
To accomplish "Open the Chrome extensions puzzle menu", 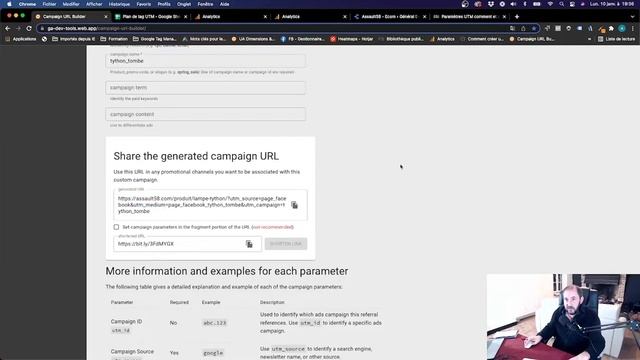I will (x=611, y=29).
